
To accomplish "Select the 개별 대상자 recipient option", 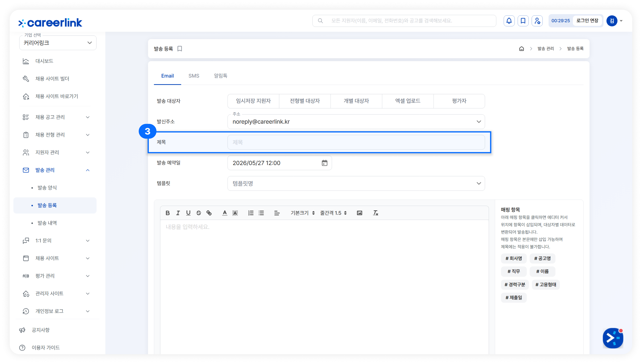I will [x=356, y=101].
